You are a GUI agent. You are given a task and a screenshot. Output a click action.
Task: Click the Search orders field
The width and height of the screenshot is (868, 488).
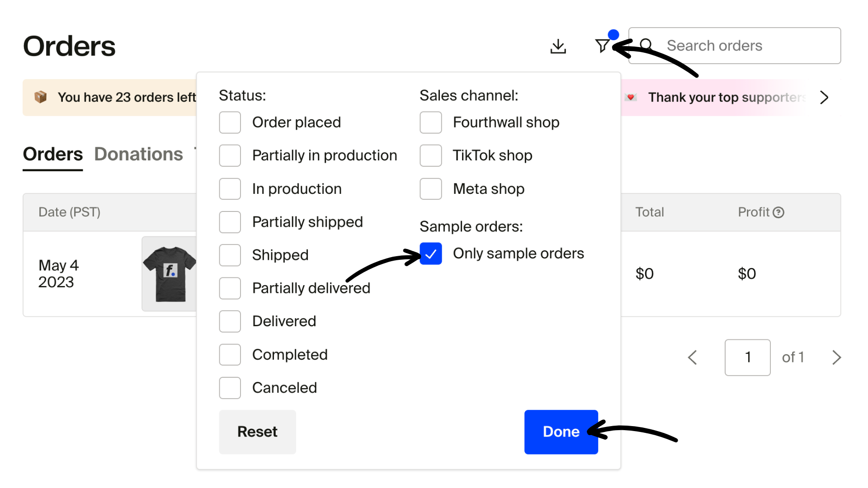click(x=735, y=46)
